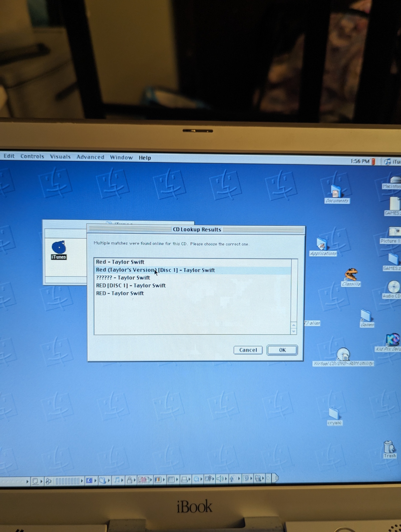Open the microphone sound source module

[232, 479]
